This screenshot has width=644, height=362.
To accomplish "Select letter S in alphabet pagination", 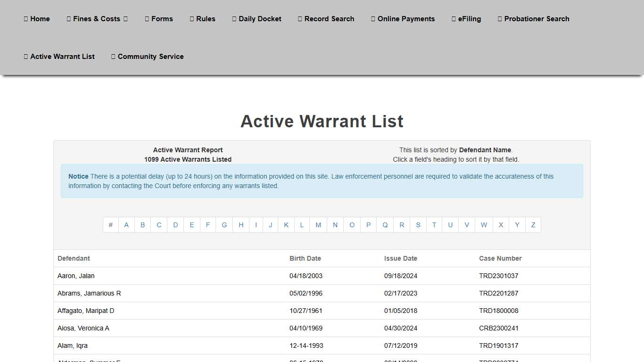I will click(418, 225).
